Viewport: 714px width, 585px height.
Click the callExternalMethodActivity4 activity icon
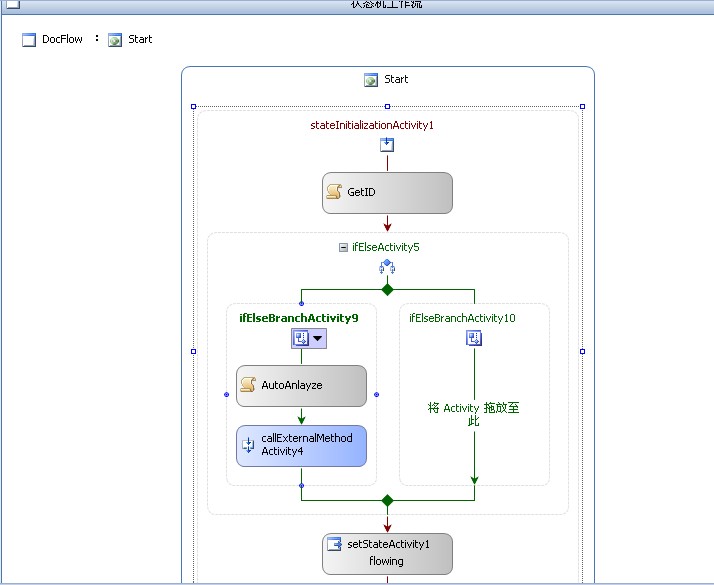coord(248,445)
